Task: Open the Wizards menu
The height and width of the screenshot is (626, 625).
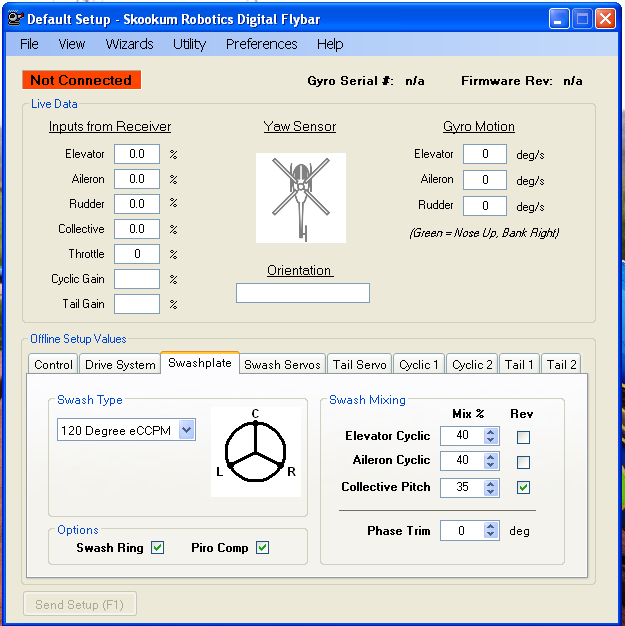Action: 129,44
